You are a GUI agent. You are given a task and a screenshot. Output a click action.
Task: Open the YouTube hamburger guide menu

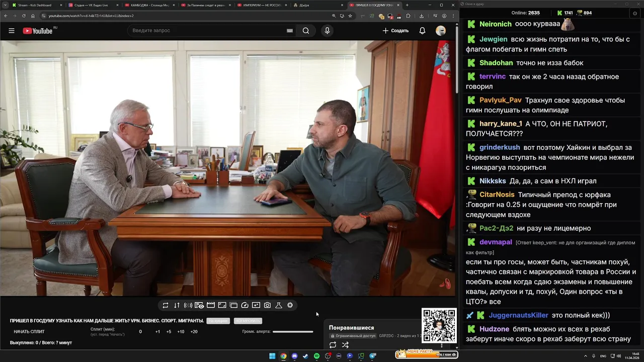[12, 31]
